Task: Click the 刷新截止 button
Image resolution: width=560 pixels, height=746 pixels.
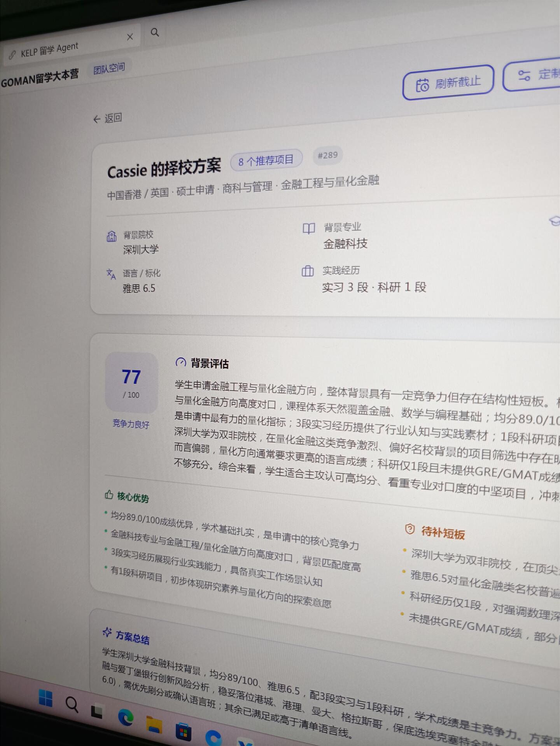Action: pos(448,83)
